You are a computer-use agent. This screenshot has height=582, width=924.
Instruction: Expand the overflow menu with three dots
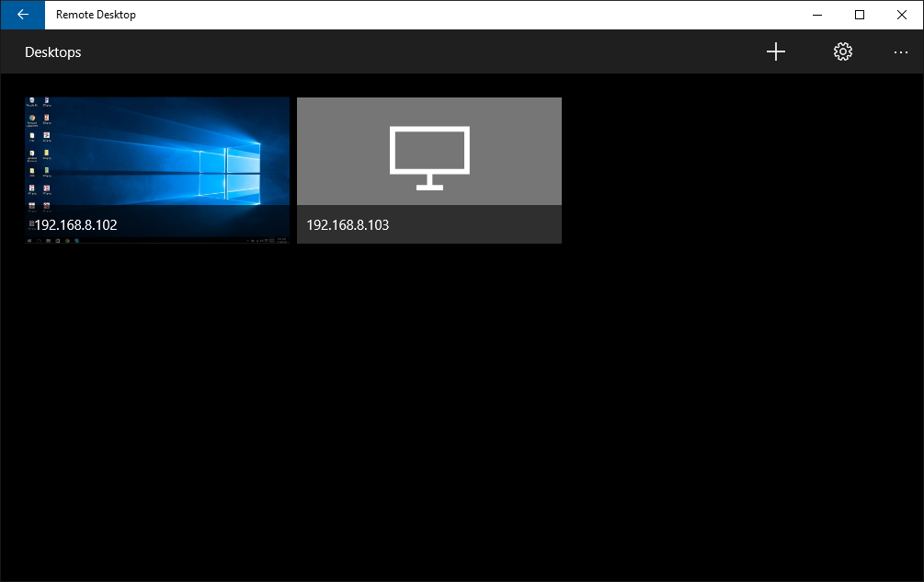coord(900,52)
